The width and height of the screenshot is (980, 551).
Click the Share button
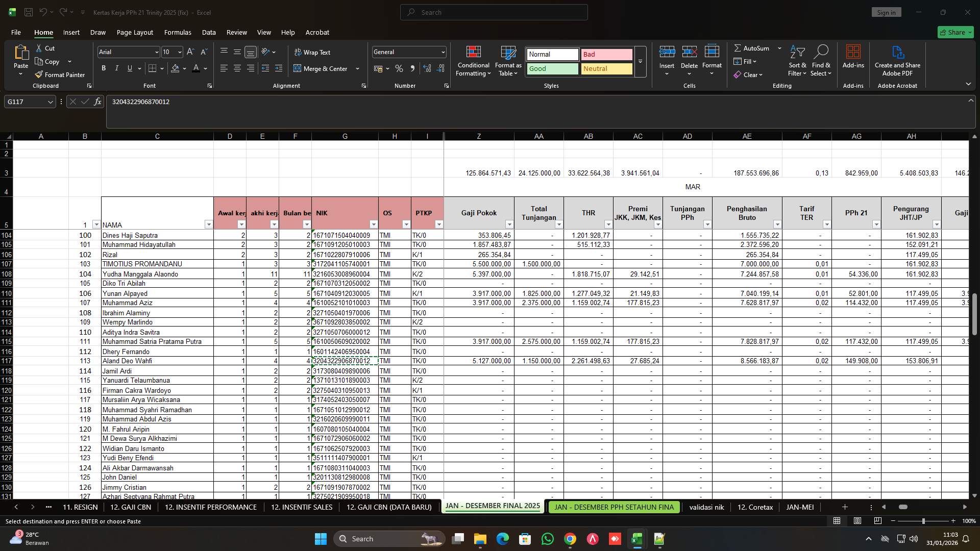[x=955, y=32]
